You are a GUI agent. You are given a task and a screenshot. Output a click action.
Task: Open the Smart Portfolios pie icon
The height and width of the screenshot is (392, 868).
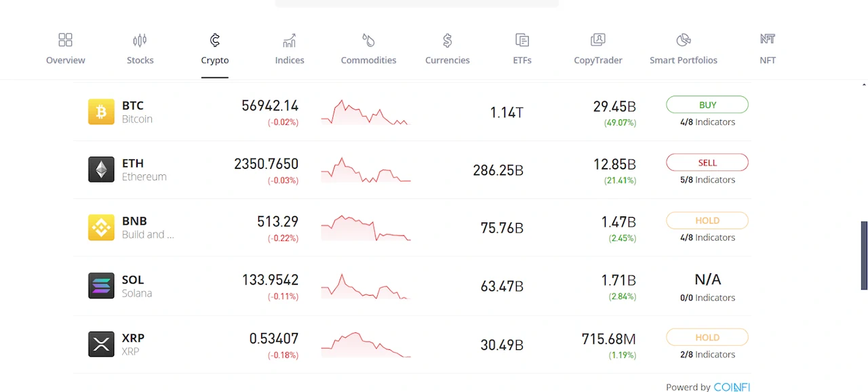pyautogui.click(x=683, y=40)
